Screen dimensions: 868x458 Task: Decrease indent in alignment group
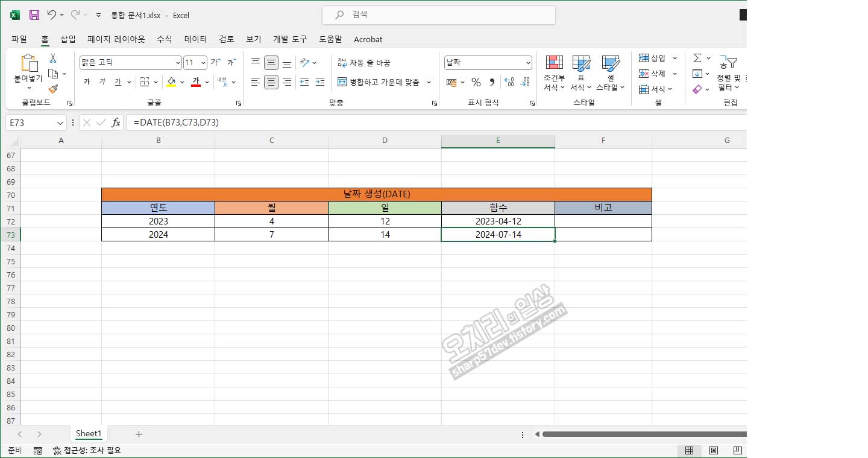pos(304,82)
